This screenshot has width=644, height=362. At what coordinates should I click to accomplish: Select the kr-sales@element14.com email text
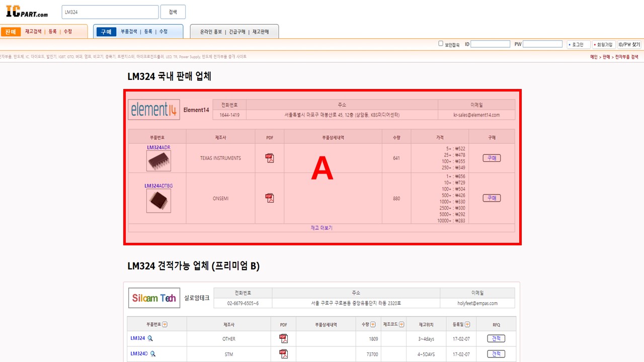(476, 115)
